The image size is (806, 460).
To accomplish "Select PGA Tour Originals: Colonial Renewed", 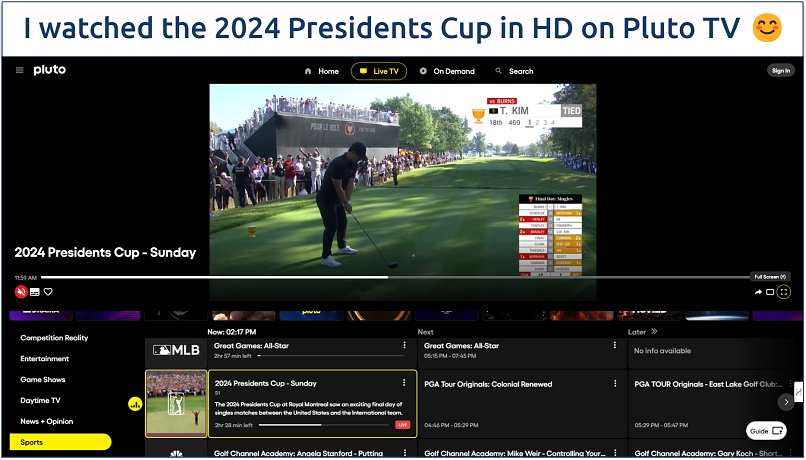I will click(x=522, y=404).
